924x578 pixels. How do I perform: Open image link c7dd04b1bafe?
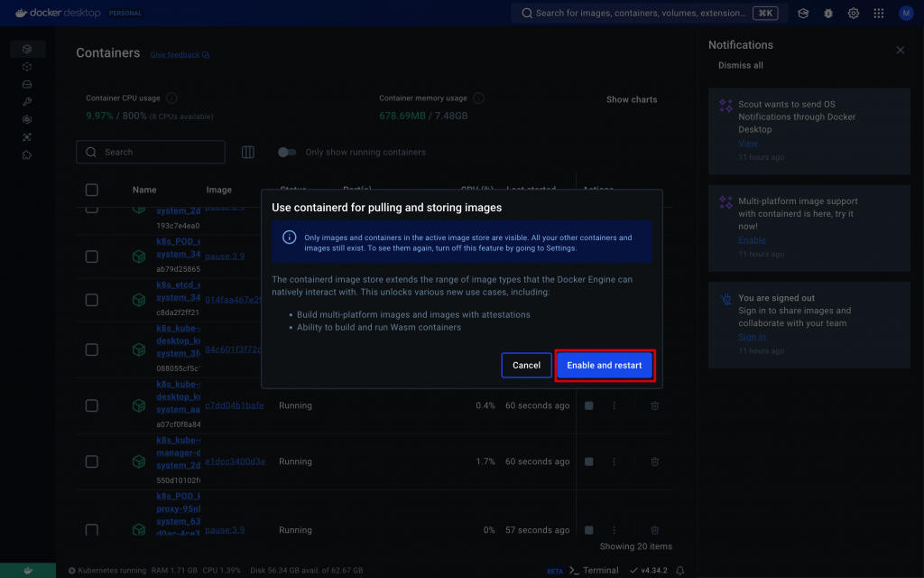click(235, 406)
